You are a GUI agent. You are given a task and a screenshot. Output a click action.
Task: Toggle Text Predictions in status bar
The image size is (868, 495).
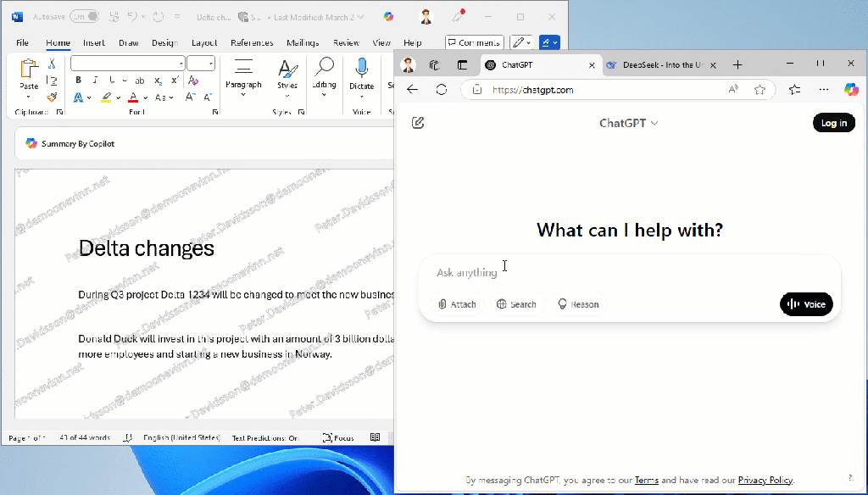click(x=265, y=438)
